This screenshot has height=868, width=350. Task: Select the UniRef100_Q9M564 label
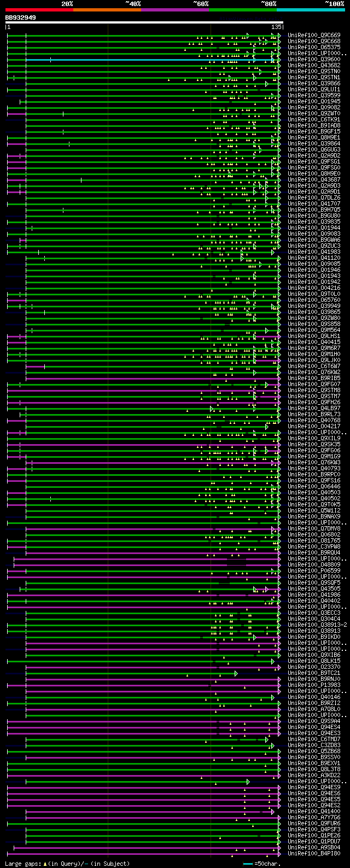coord(314,330)
